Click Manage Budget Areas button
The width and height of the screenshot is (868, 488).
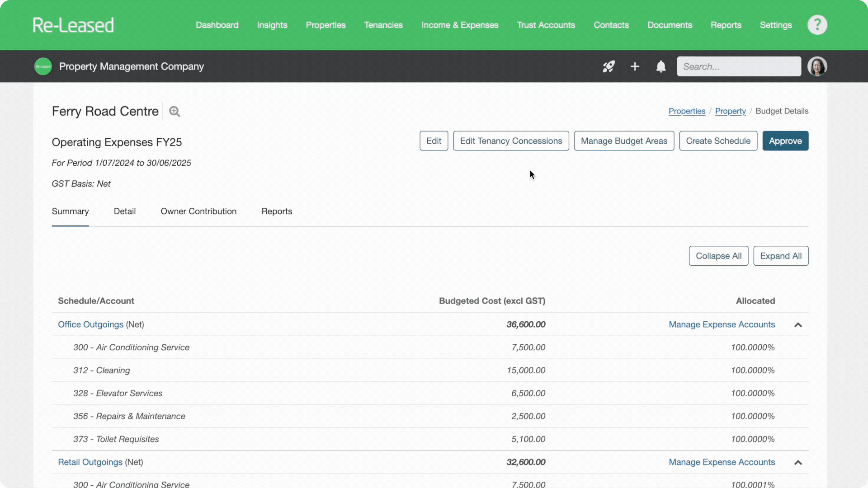click(x=624, y=141)
